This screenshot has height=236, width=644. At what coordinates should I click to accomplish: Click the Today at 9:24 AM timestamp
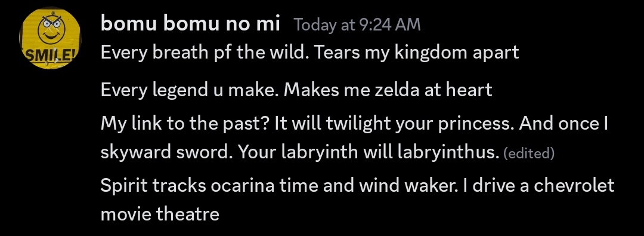click(357, 24)
